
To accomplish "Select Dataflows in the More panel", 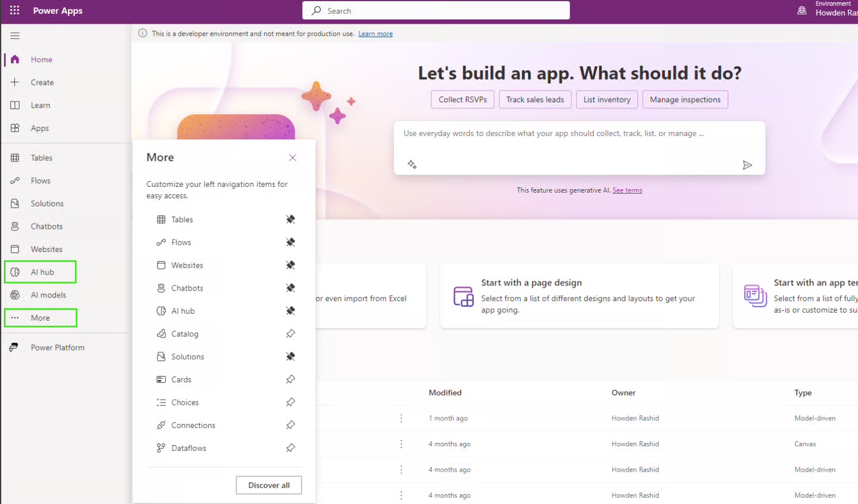I will pos(189,448).
